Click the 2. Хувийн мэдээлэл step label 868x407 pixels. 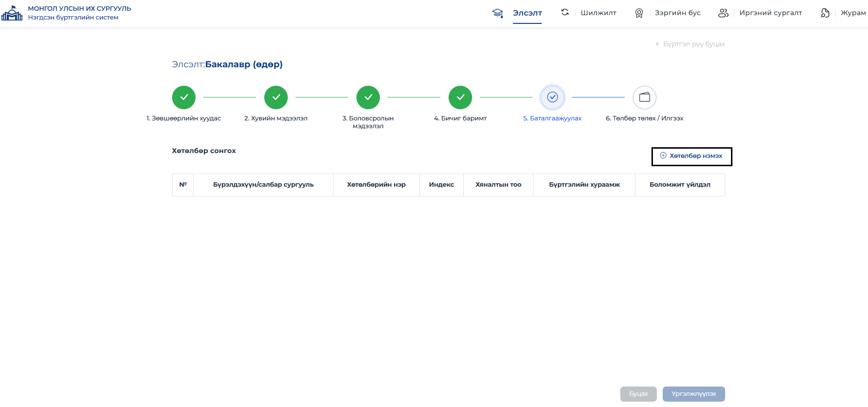[x=276, y=118]
